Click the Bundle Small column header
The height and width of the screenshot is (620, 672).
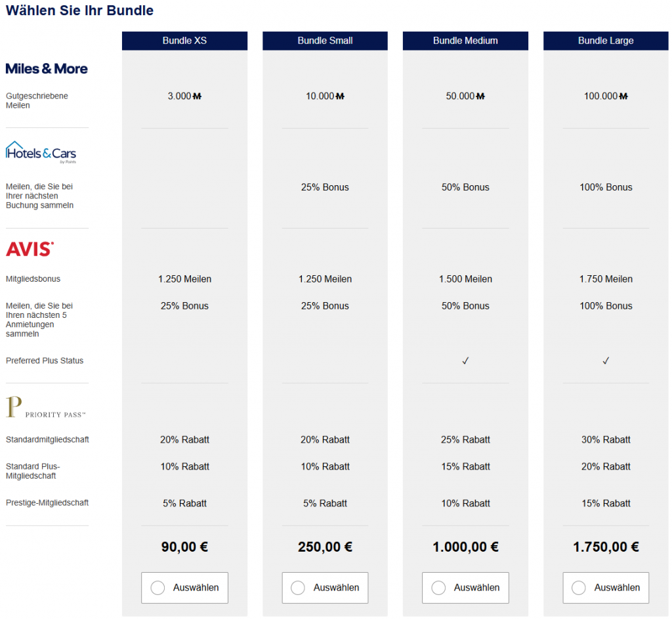tap(325, 41)
